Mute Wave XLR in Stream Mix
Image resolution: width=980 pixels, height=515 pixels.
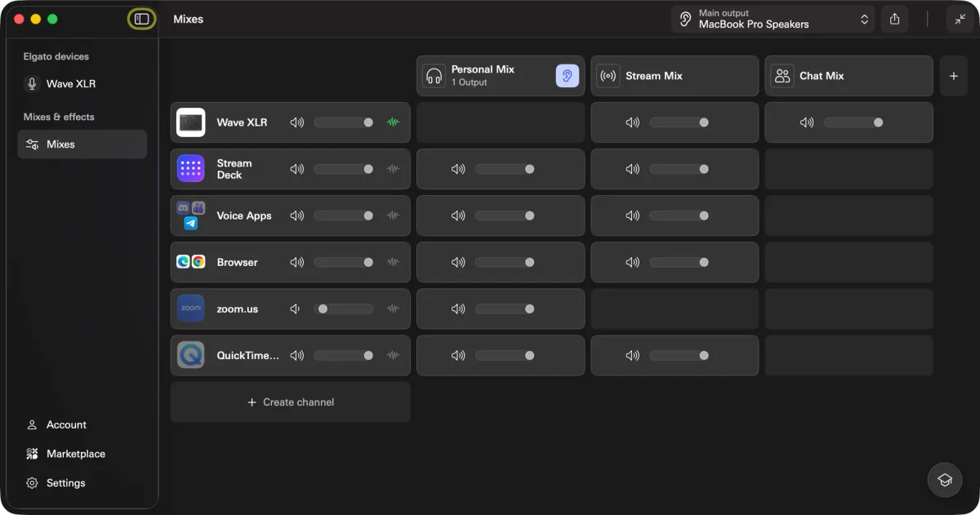coord(632,122)
